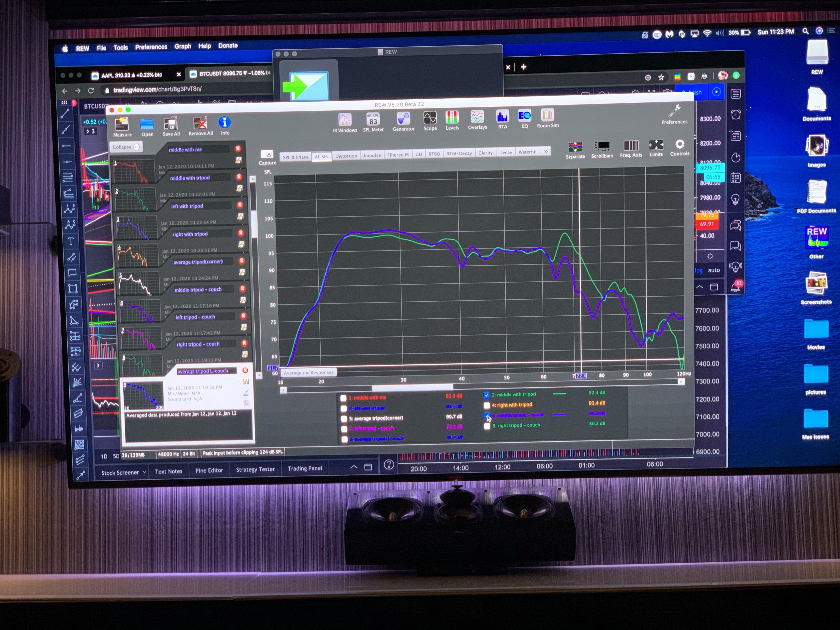Viewport: 840px width, 630px height.
Task: Switch to SPL & Phase tab
Action: (x=295, y=157)
